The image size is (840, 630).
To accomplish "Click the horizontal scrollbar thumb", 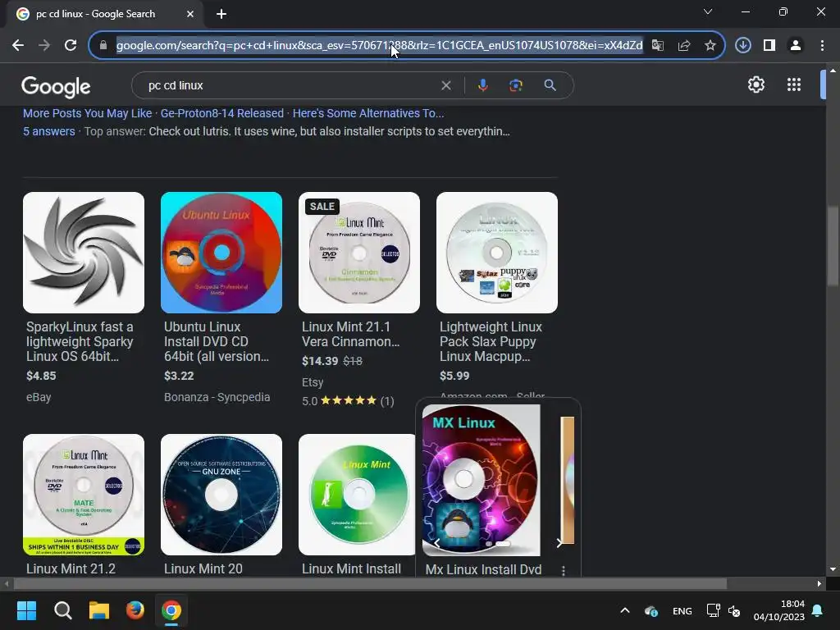I will (370, 584).
